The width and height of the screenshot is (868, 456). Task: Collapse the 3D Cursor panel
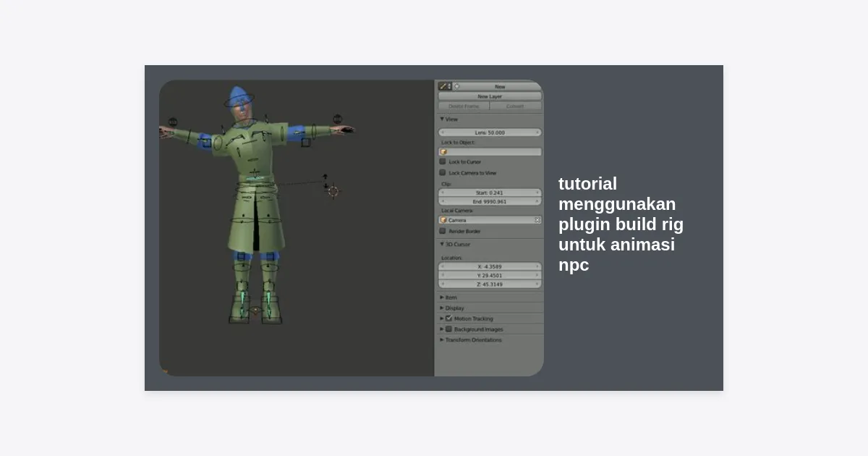coord(442,245)
